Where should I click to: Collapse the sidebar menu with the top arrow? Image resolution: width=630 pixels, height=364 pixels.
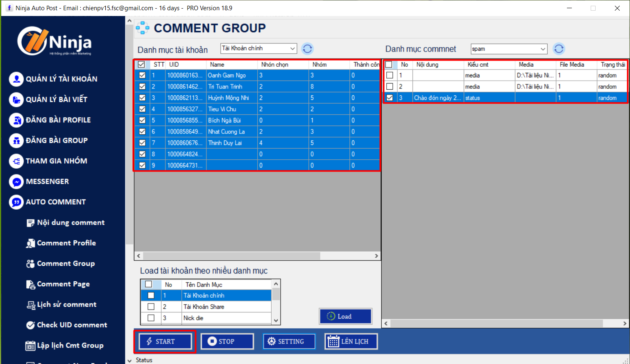129,20
